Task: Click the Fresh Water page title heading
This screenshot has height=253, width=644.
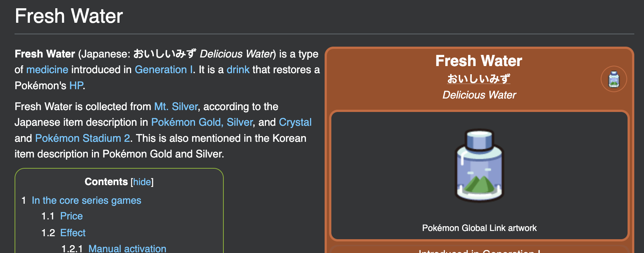Action: click(69, 16)
